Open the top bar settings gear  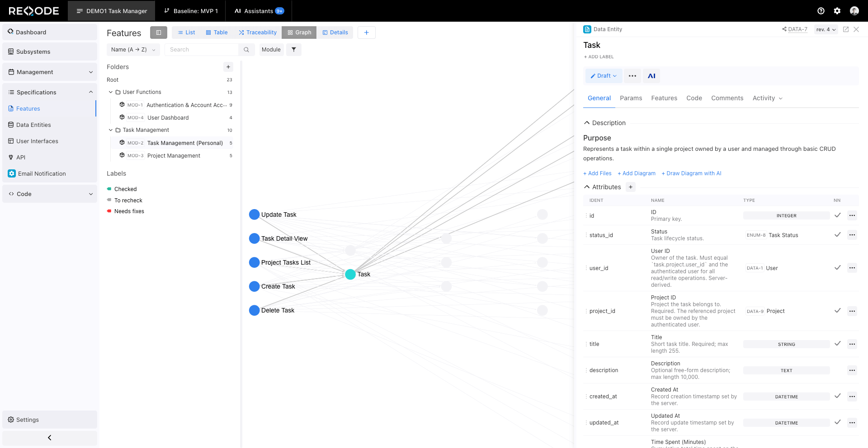click(837, 11)
